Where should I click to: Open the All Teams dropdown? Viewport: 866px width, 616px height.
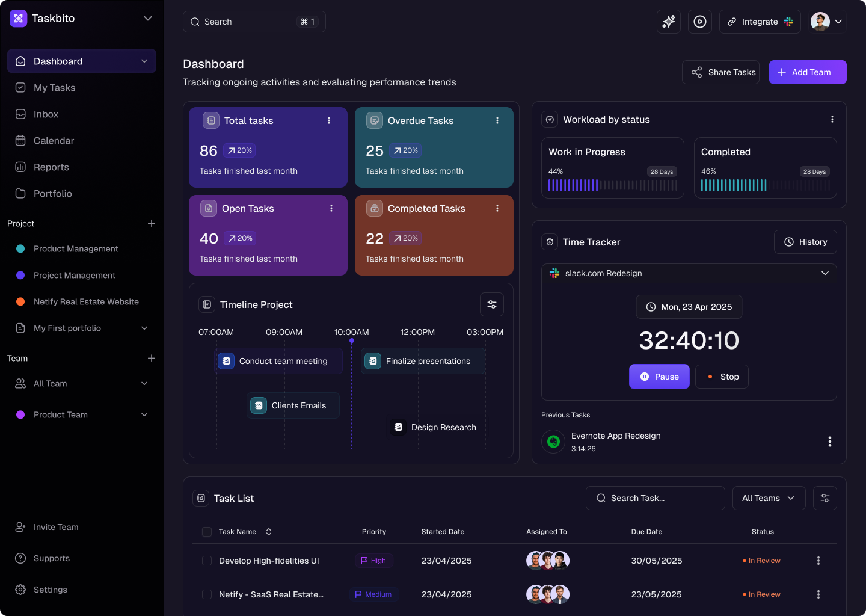pyautogui.click(x=769, y=498)
